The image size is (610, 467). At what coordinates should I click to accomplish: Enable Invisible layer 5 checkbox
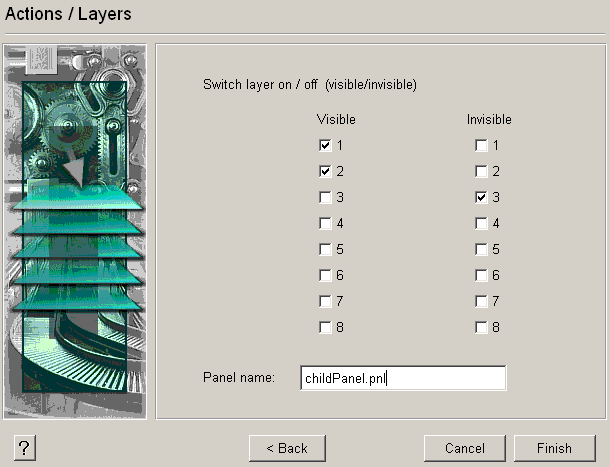481,249
